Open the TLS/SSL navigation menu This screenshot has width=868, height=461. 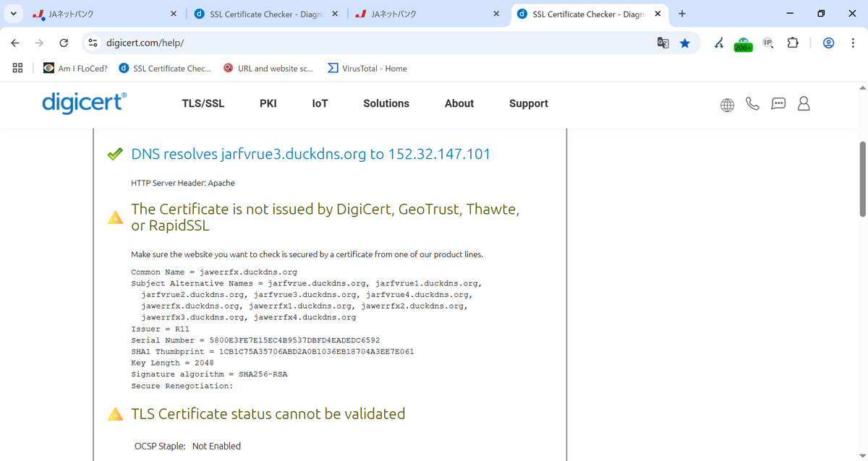(x=203, y=103)
